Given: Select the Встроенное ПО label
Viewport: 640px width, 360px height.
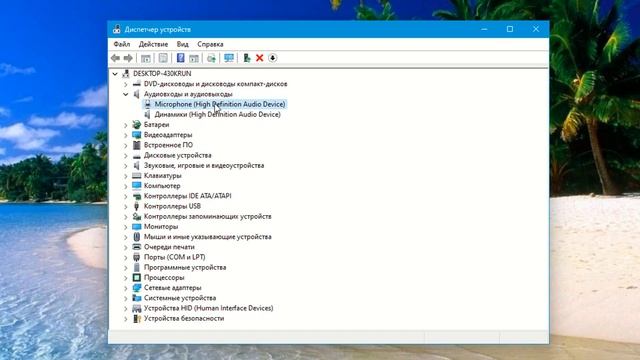Looking at the screenshot, I should [168, 145].
